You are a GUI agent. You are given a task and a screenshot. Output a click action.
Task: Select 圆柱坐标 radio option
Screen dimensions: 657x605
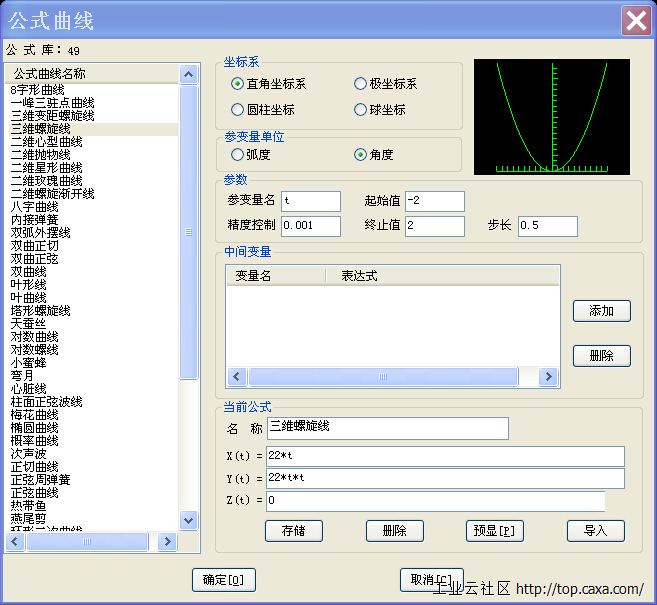[x=237, y=110]
